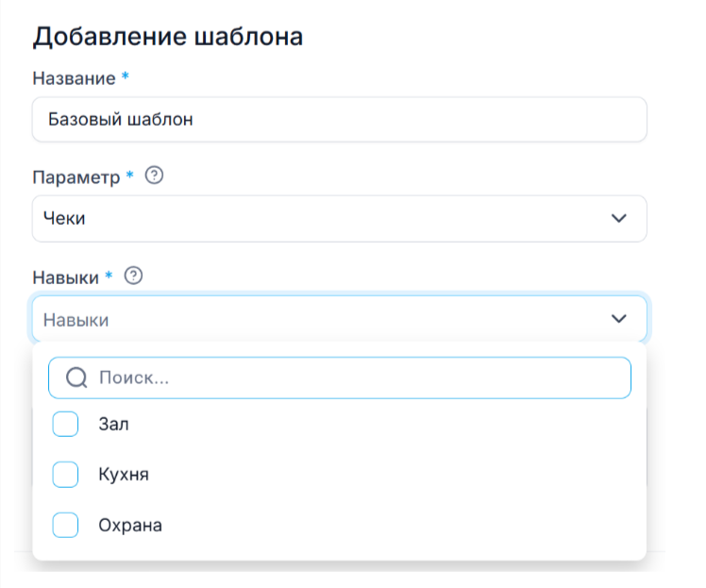Pick the Охрана option label
This screenshot has width=706, height=588.
tap(130, 525)
